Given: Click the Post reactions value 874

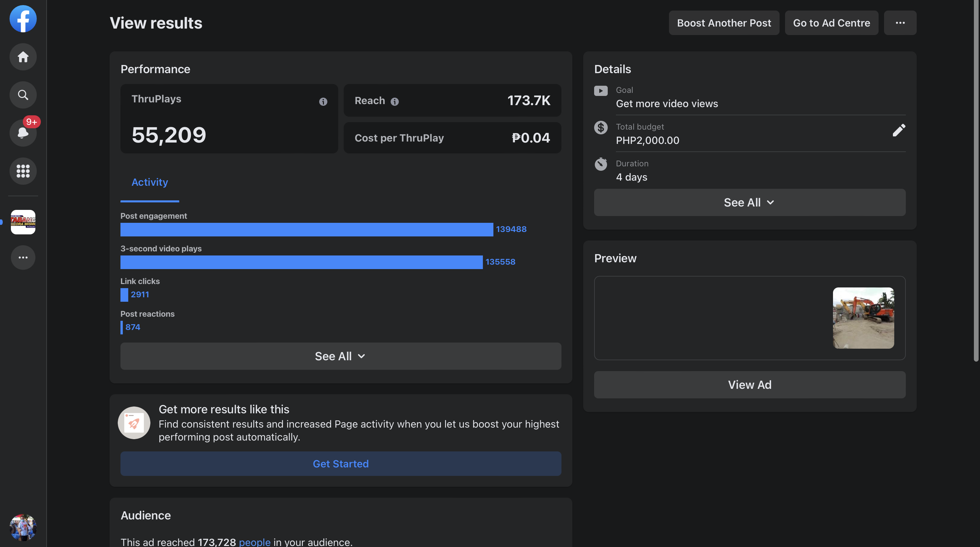Looking at the screenshot, I should pos(133,327).
